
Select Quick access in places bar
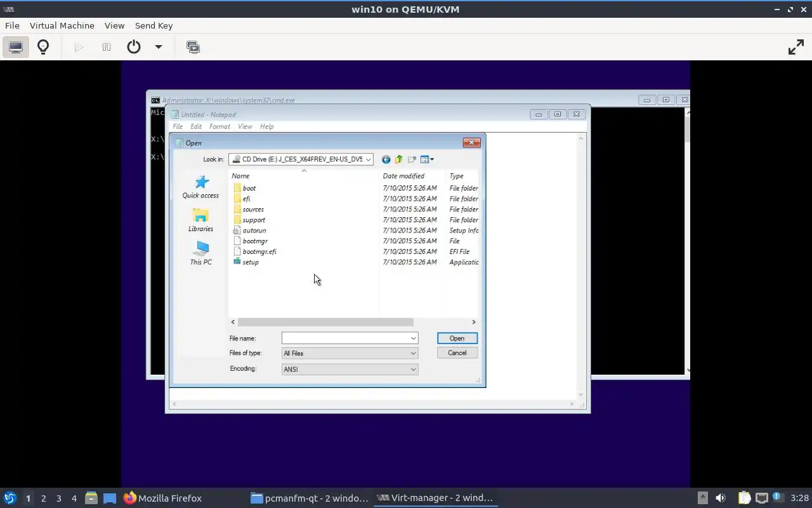coord(200,187)
